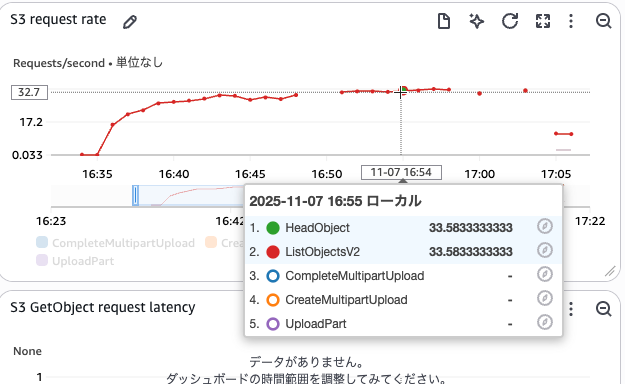
Task: Select the left handle of the time range slider
Action: pos(136,195)
